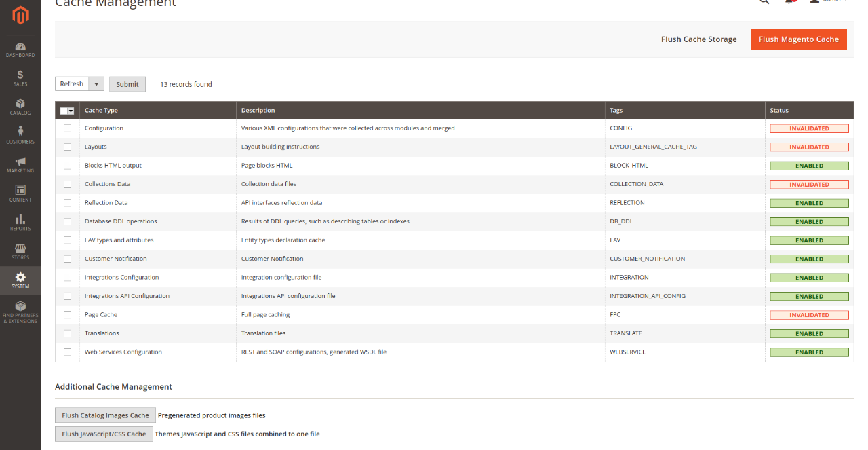Click Configuration row INVALIDATED status
This screenshot has height=450, width=868.
(809, 128)
